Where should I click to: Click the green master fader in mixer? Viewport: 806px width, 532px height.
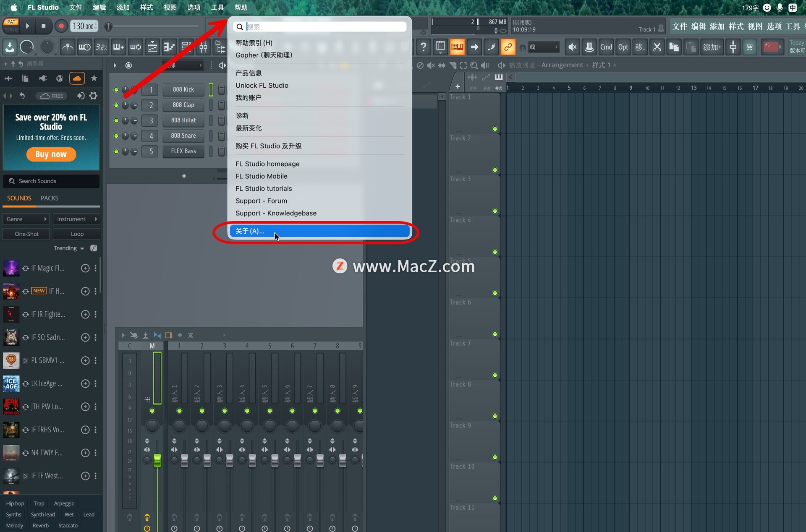click(157, 460)
